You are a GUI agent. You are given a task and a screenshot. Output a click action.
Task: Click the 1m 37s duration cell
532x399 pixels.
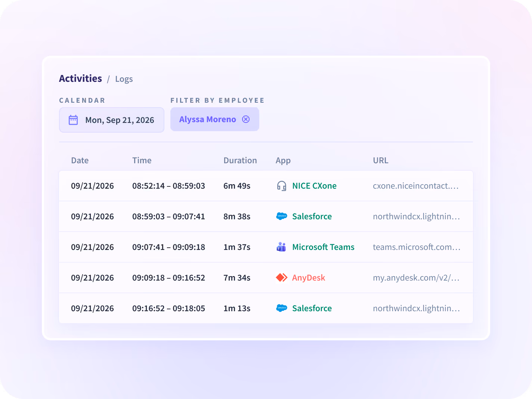click(x=237, y=247)
